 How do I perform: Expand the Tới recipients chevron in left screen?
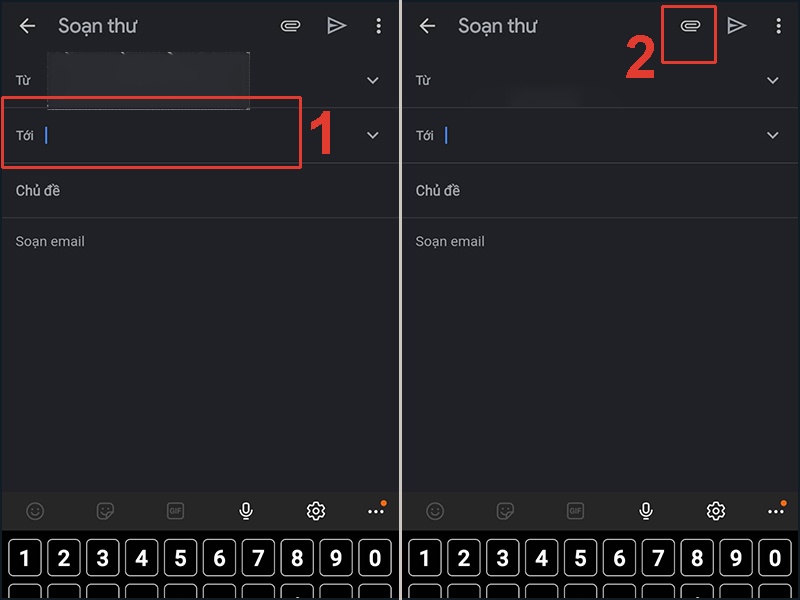(x=373, y=135)
